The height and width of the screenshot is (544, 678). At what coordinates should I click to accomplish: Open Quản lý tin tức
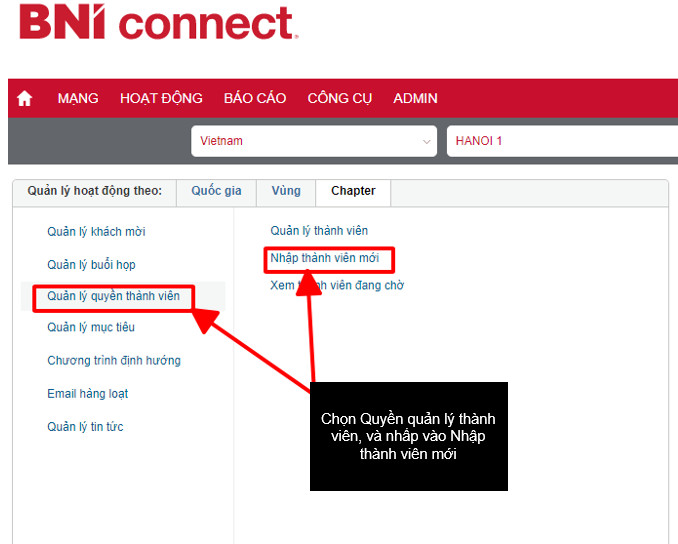[85, 427]
